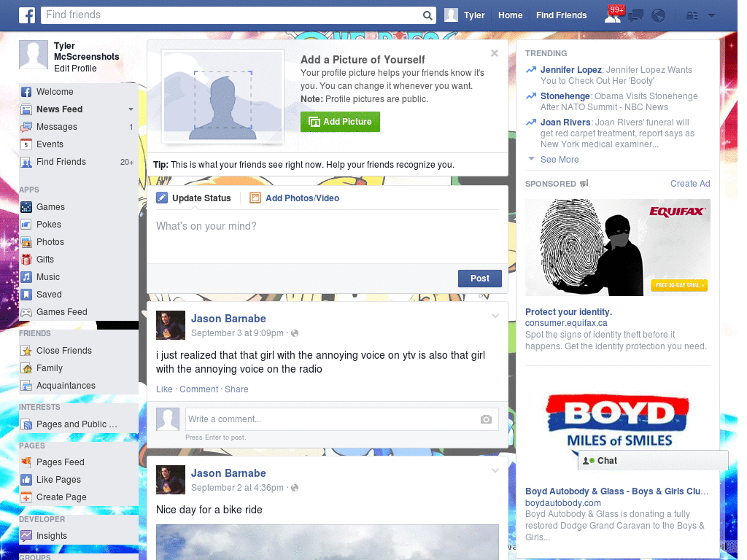Image resolution: width=747 pixels, height=560 pixels.
Task: Click the Like Pages thumbs-up icon
Action: click(26, 480)
